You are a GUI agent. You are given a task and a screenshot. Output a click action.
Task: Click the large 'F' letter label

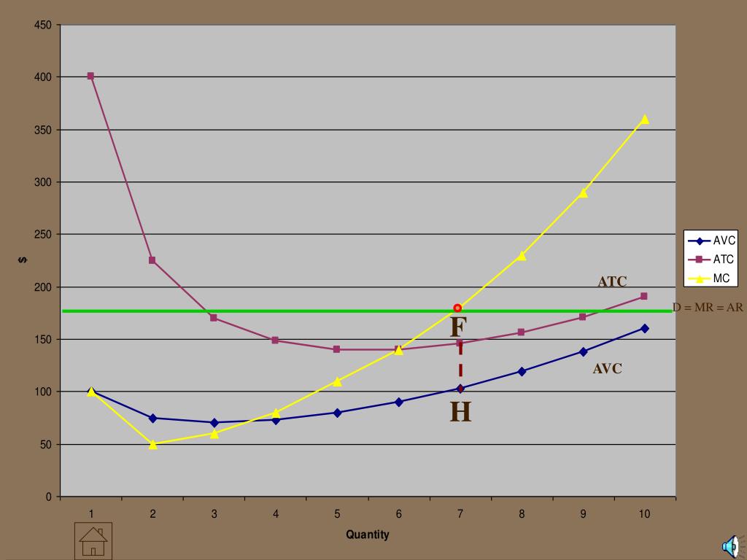(458, 327)
